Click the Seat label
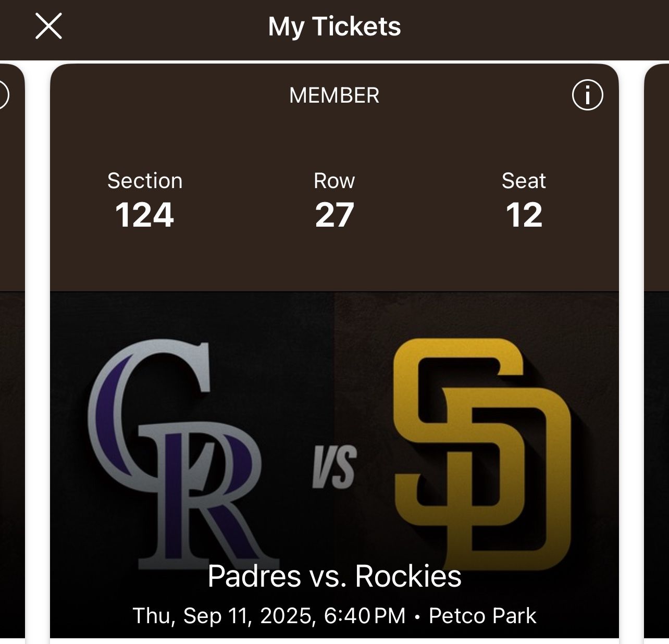This screenshot has width=669, height=644. (523, 181)
